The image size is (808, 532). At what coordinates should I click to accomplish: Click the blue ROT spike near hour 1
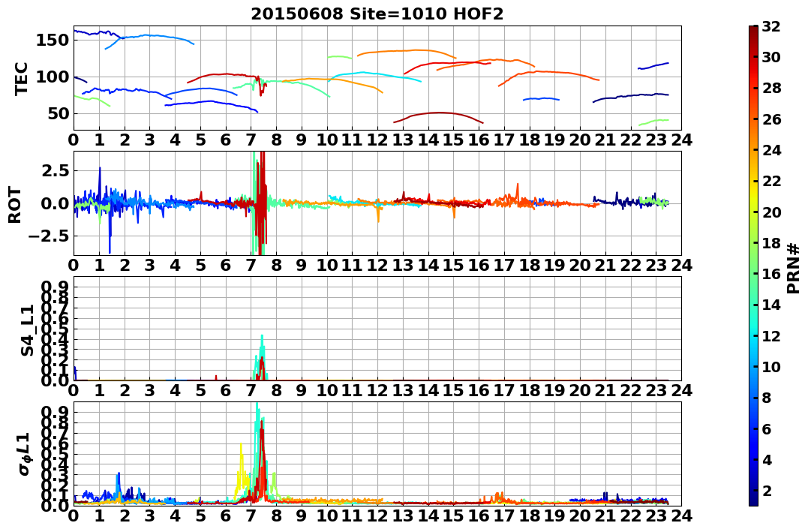pyautogui.click(x=100, y=169)
